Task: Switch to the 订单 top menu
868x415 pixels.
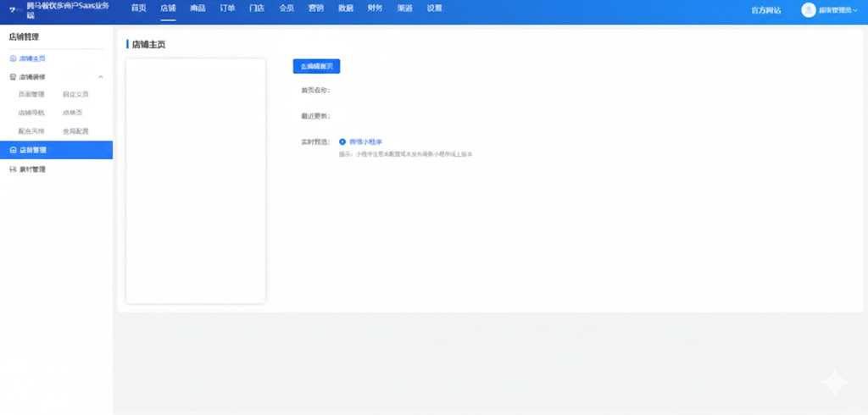Action: pyautogui.click(x=227, y=8)
